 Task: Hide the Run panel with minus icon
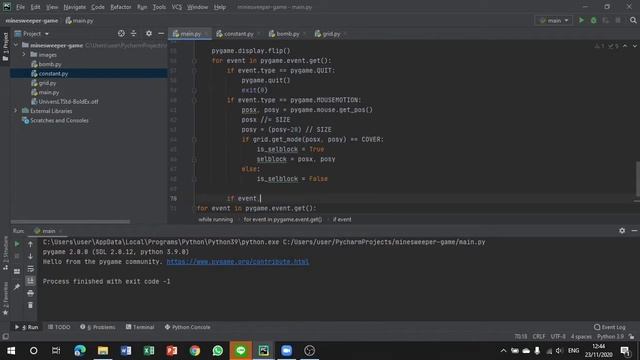coord(634,231)
